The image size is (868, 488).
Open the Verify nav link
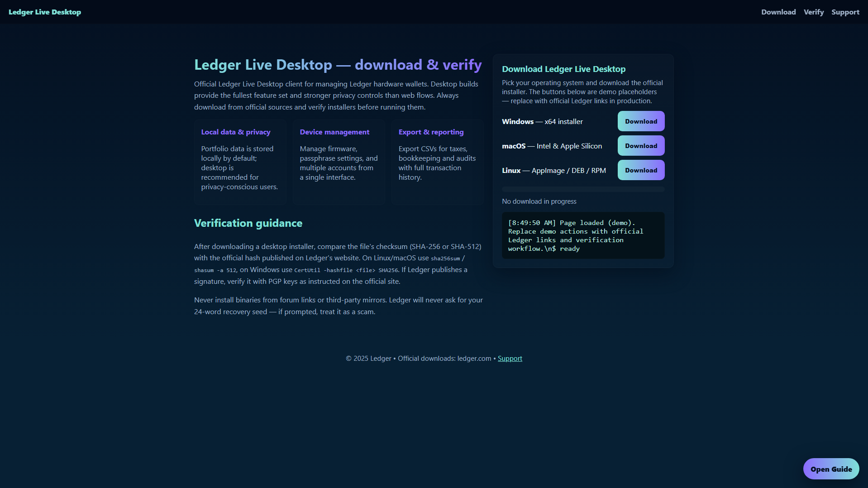[814, 12]
